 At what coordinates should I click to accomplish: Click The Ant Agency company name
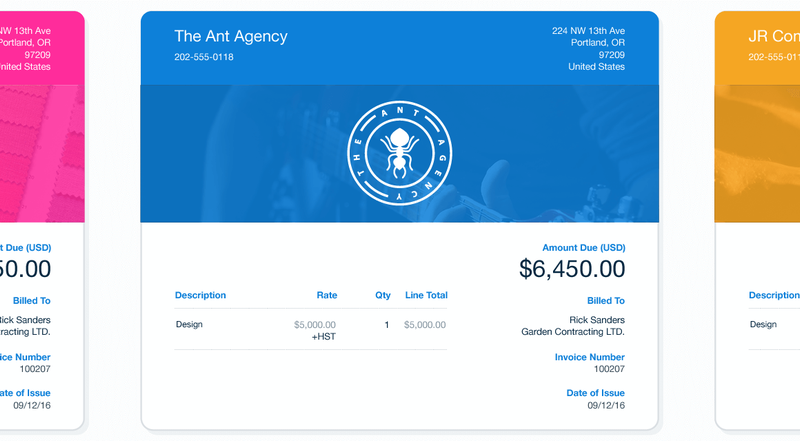tap(231, 36)
